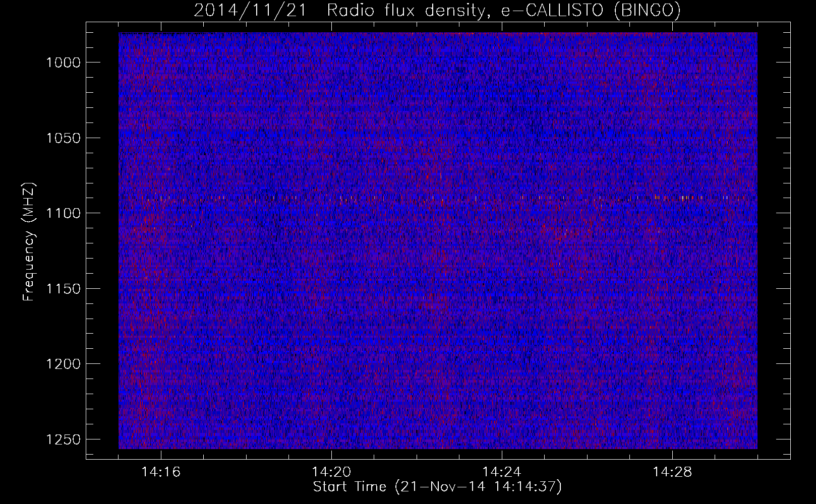Click the 1250 frequency tick label
The height and width of the screenshot is (504, 816).
(64, 439)
